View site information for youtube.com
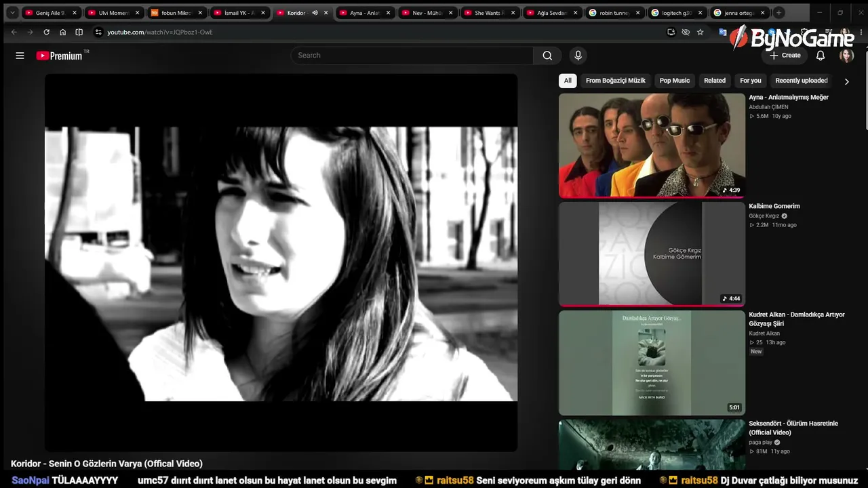The height and width of the screenshot is (488, 868). [x=98, y=32]
